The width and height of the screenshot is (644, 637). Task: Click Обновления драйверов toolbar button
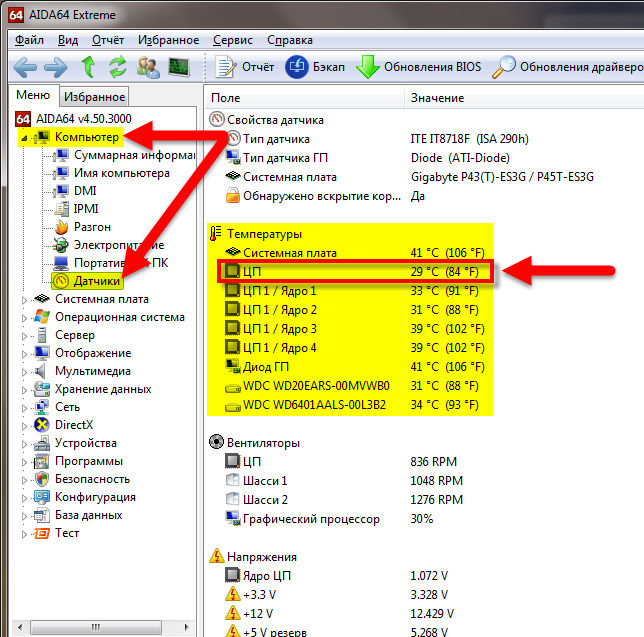pos(568,67)
